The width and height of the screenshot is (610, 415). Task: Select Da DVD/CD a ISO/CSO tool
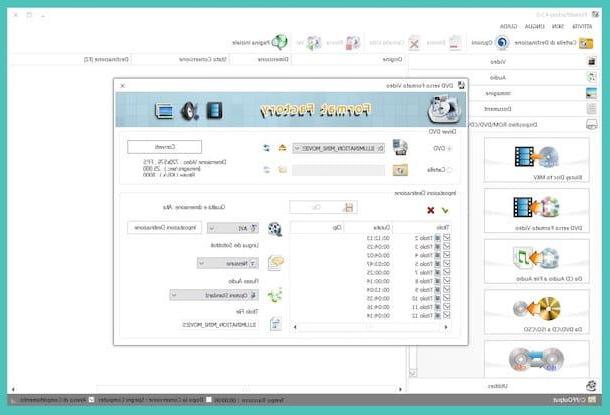pyautogui.click(x=536, y=312)
